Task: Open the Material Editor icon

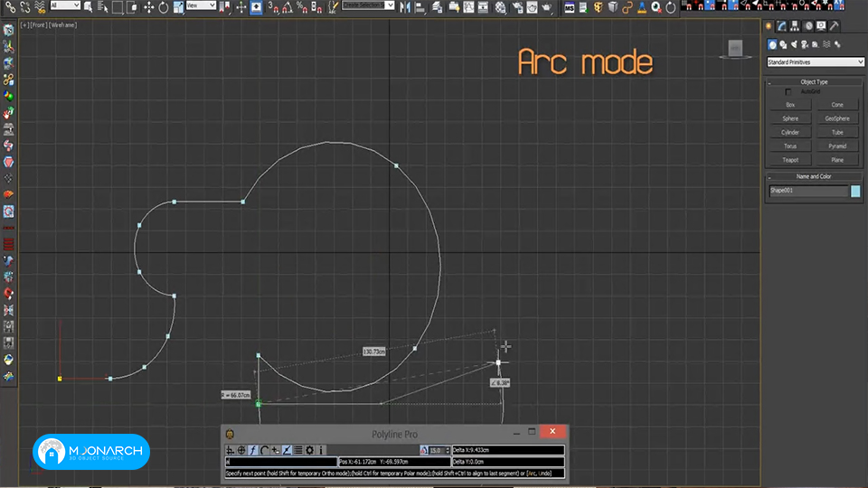Action: [x=500, y=7]
